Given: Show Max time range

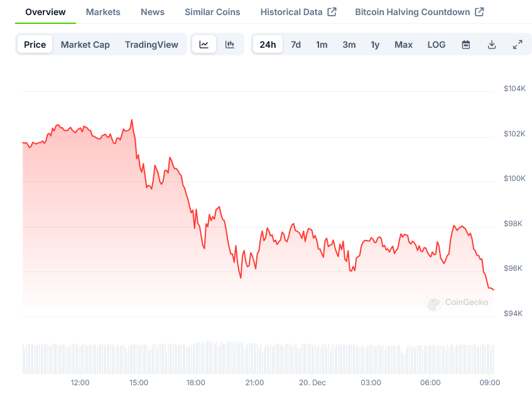Looking at the screenshot, I should [x=404, y=45].
